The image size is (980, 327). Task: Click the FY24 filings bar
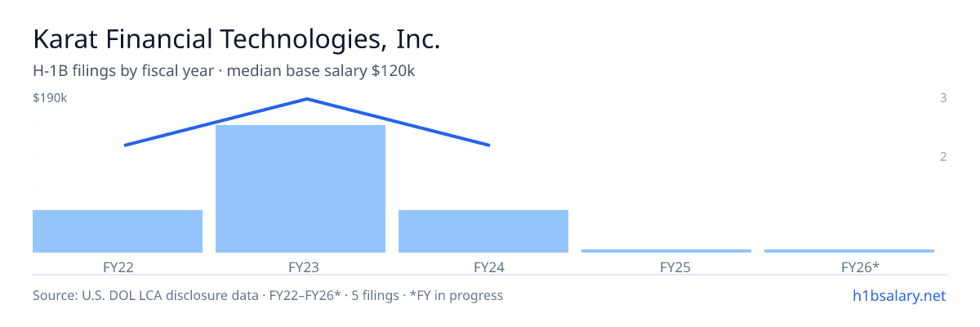point(483,231)
